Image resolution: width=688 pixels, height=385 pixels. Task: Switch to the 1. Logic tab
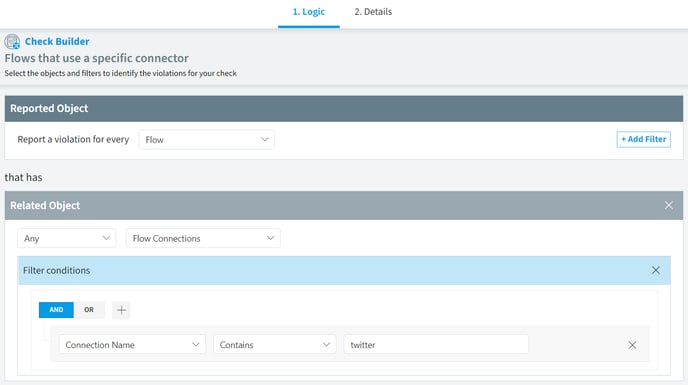pyautogui.click(x=309, y=12)
